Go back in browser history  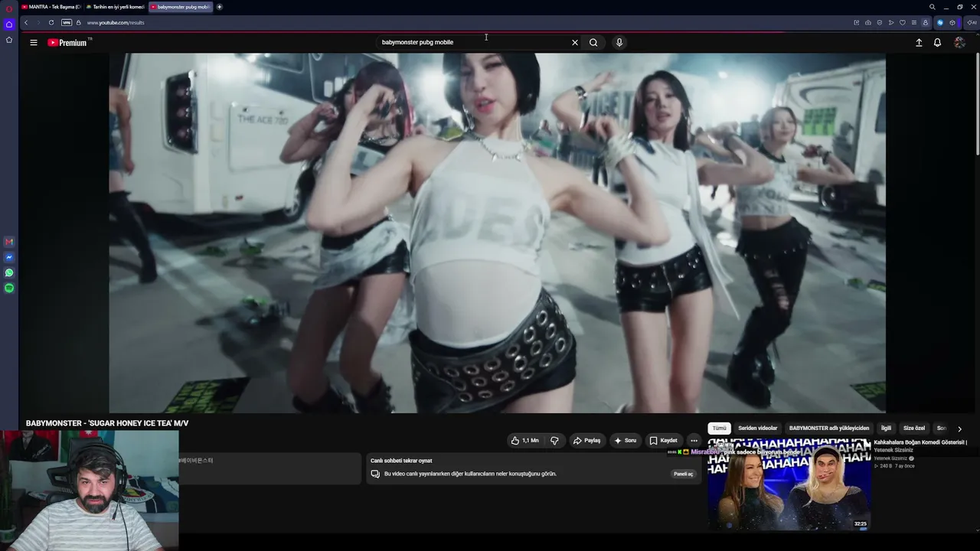click(x=25, y=23)
